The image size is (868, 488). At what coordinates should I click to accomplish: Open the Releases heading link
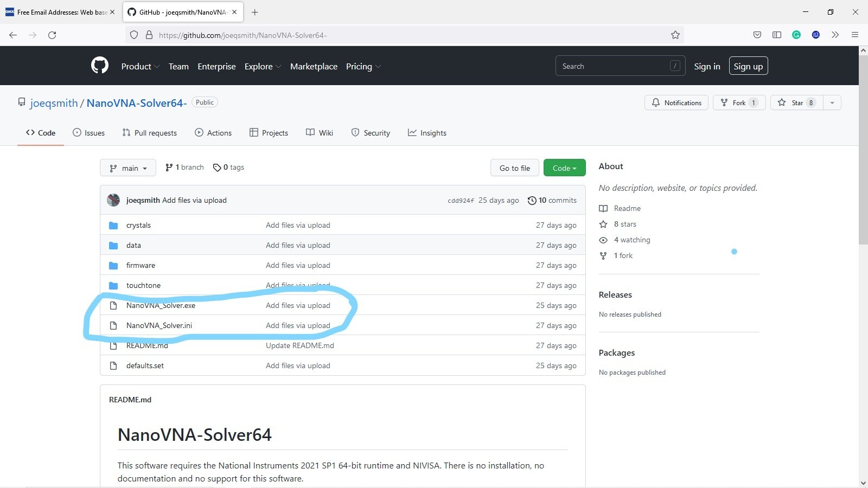click(615, 294)
